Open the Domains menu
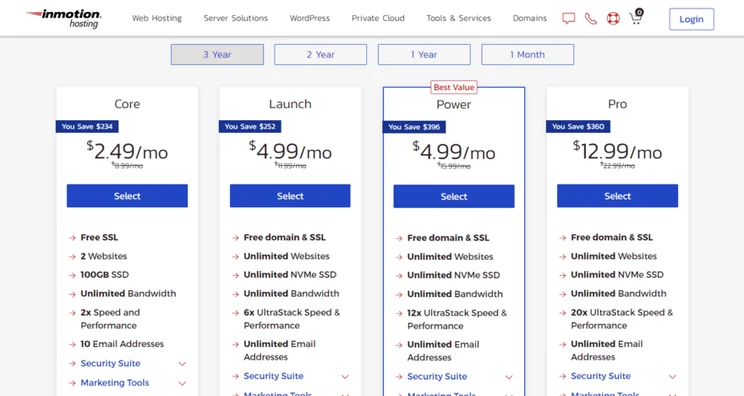 click(530, 18)
